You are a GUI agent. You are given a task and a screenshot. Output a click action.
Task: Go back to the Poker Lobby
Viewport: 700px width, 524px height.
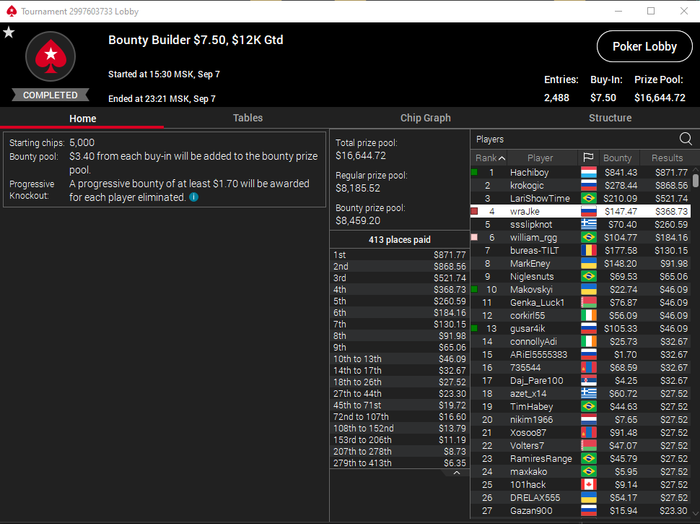tap(644, 46)
